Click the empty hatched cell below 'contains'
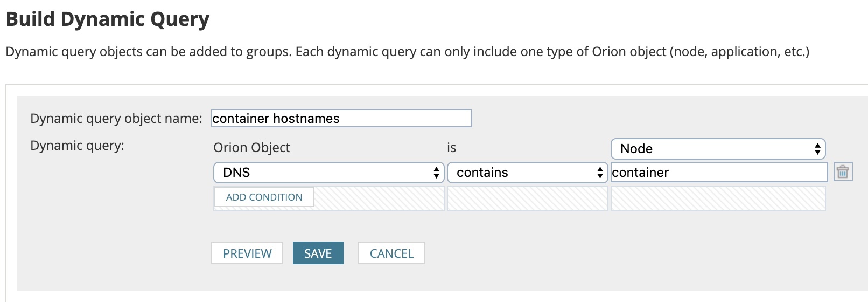Screen dimensions: 868x302 (x=527, y=198)
